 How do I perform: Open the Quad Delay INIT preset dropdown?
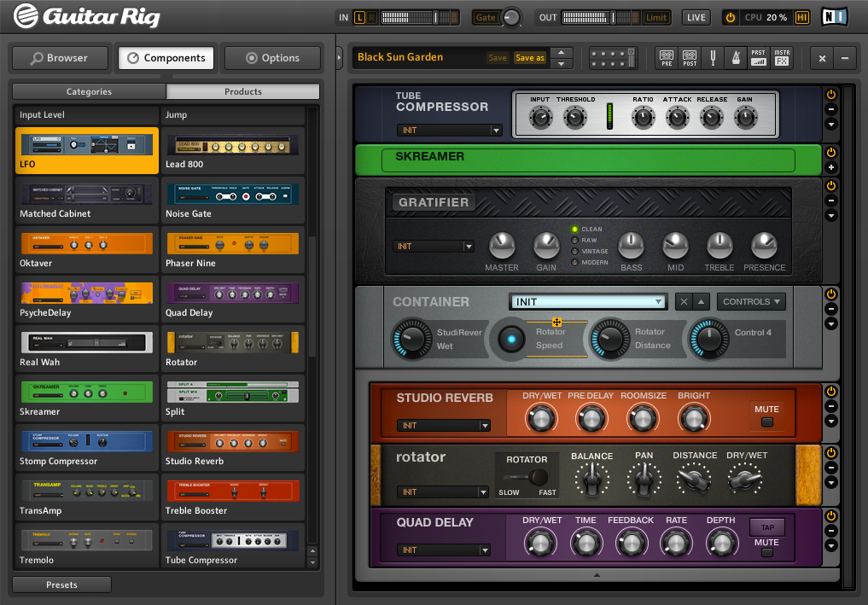(444, 550)
